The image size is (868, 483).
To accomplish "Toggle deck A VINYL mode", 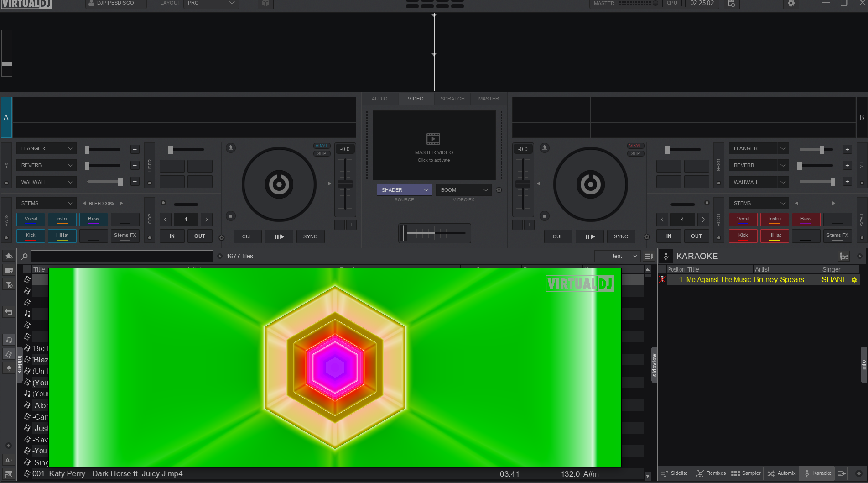I will point(322,146).
